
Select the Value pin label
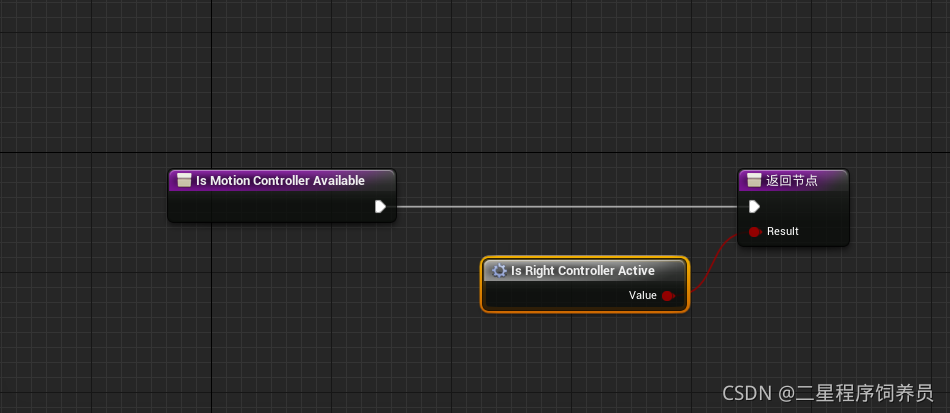tap(643, 296)
